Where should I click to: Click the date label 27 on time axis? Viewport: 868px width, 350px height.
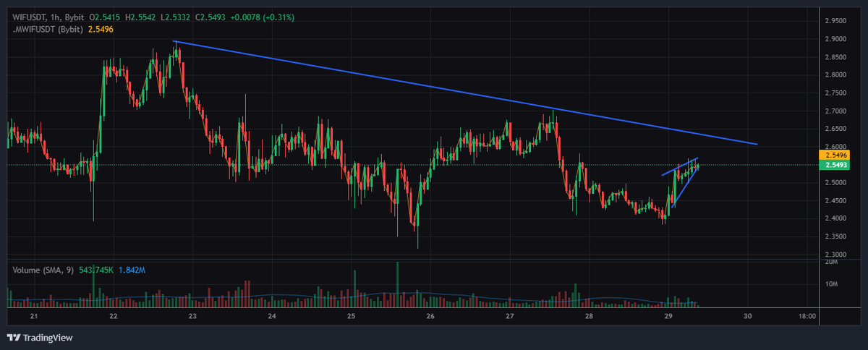pos(510,317)
